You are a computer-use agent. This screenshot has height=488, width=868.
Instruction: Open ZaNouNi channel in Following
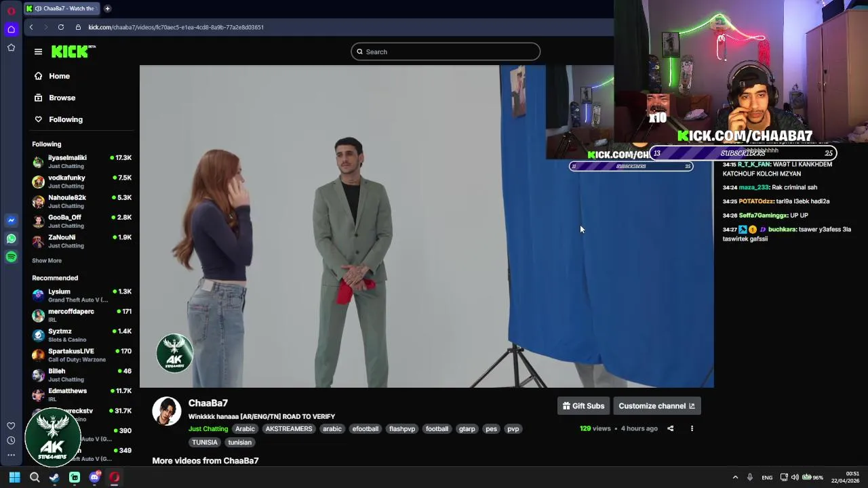click(81, 241)
